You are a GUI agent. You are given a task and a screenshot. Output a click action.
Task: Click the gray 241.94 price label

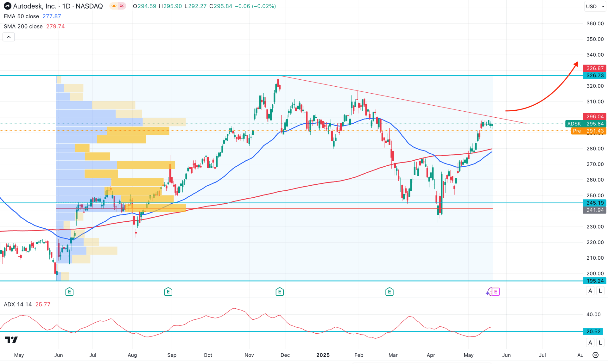(595, 210)
